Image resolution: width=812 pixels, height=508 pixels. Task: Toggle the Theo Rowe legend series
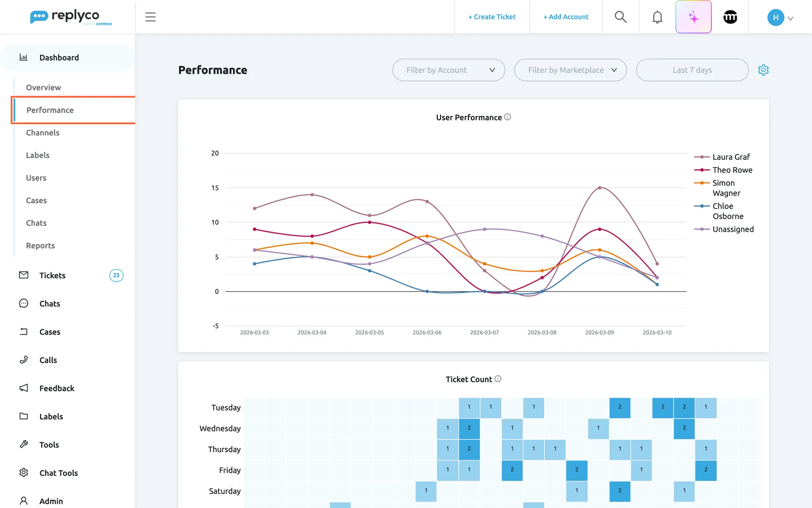[723, 170]
